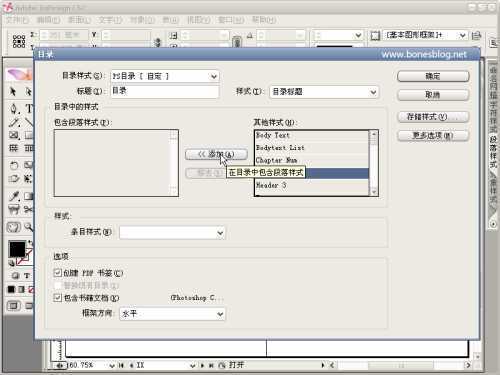Click the object style icon in control bar
The width and height of the screenshot is (500, 375).
tap(375, 35)
